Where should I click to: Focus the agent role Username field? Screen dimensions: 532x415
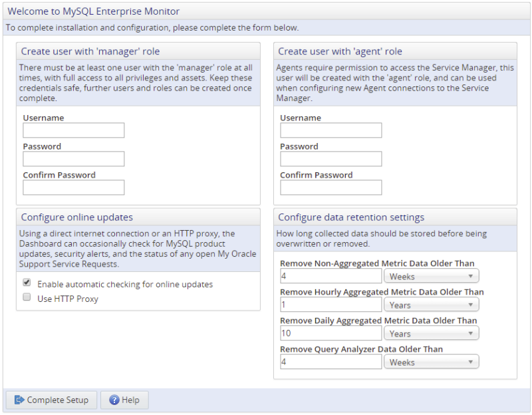tap(331, 130)
